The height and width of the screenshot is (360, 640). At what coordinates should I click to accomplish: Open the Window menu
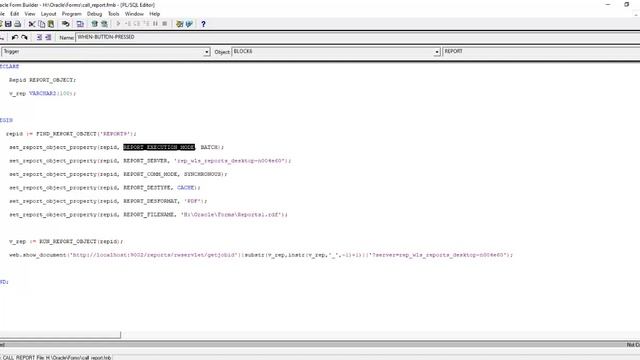(x=134, y=14)
